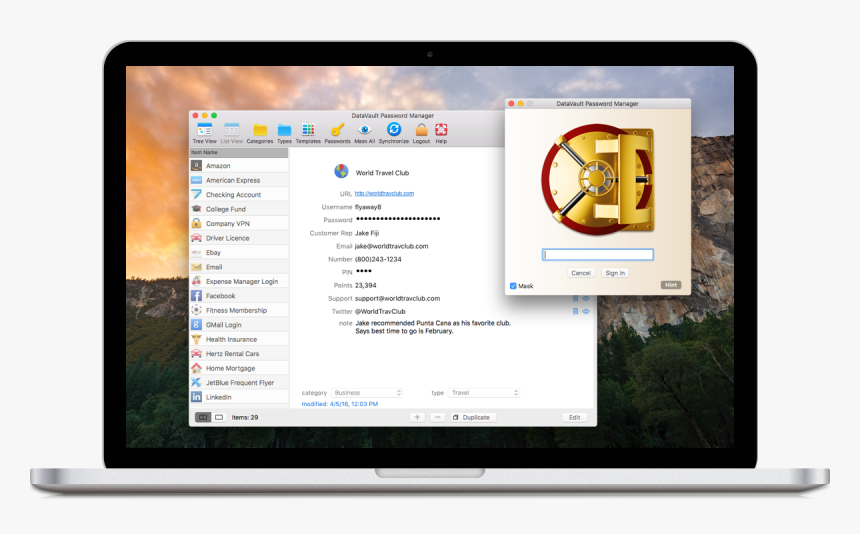Click the Edit button

574,417
